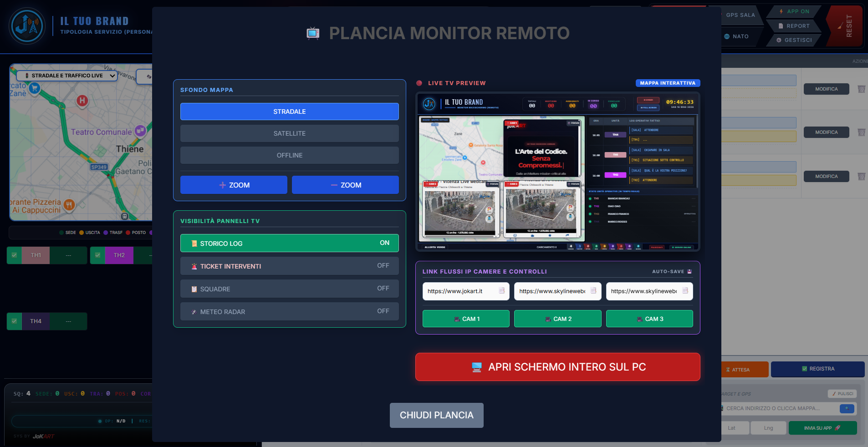Enable TICKET INTERVENTI panel
Image resolution: width=868 pixels, height=447 pixels.
pos(289,266)
